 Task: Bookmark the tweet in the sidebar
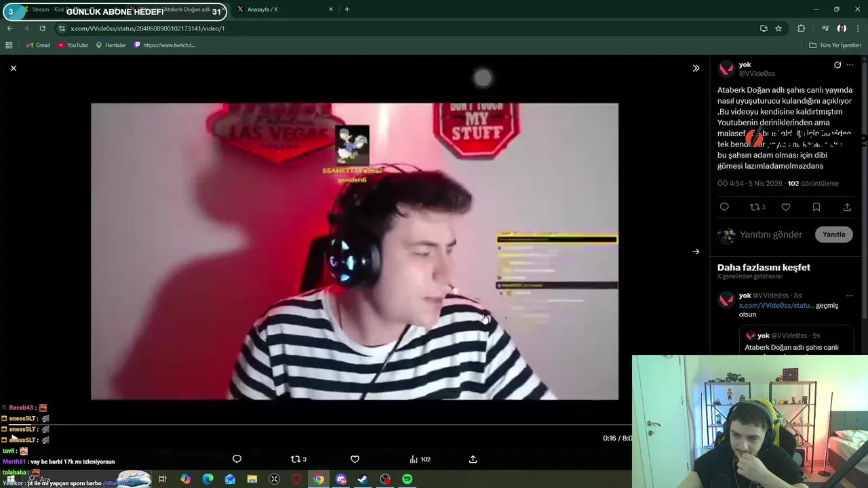click(816, 207)
